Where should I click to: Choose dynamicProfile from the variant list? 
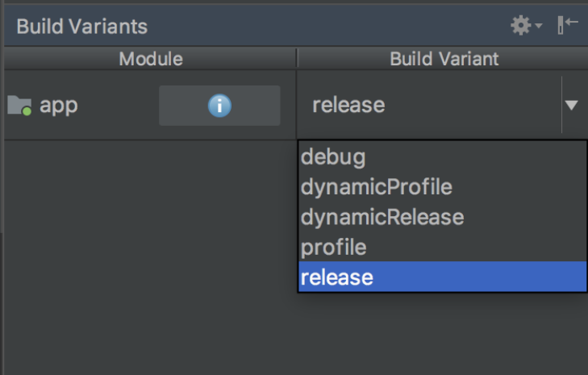coord(376,187)
